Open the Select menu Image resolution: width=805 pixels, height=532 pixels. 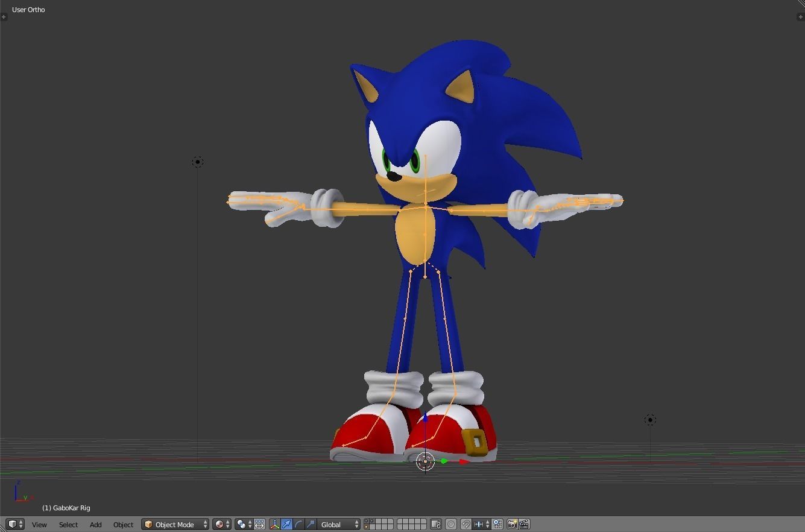(x=68, y=525)
